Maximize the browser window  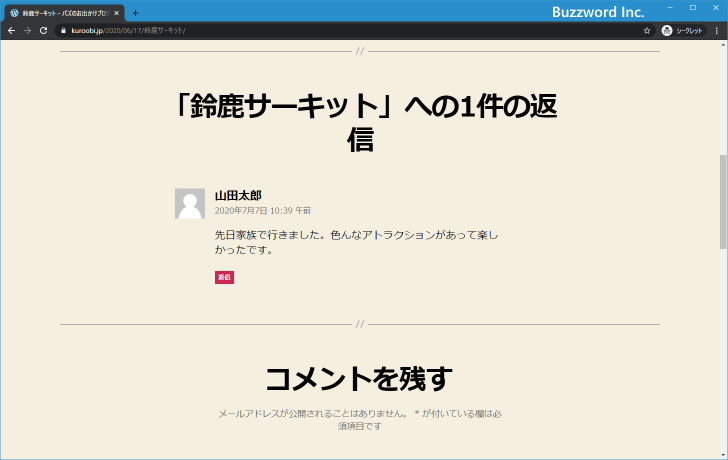[693, 7]
